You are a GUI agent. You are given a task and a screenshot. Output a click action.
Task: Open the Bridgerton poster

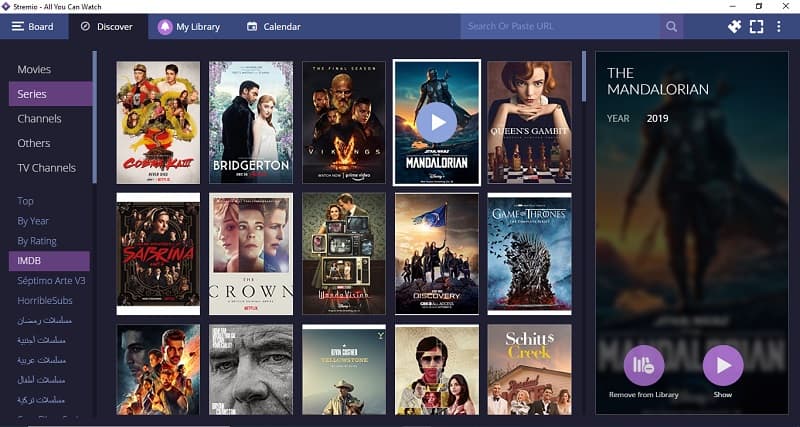(251, 122)
